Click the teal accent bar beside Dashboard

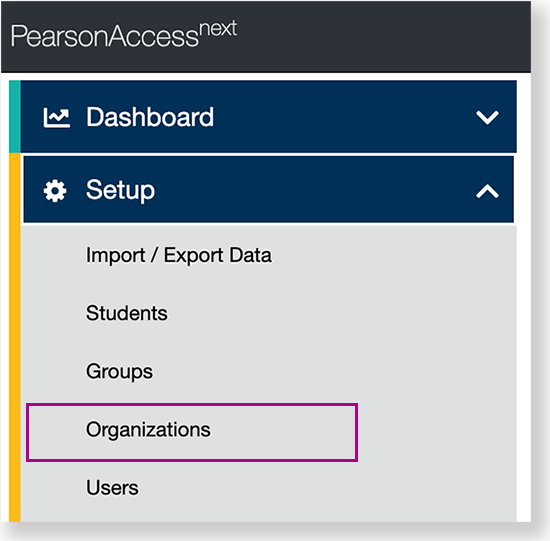coord(15,116)
